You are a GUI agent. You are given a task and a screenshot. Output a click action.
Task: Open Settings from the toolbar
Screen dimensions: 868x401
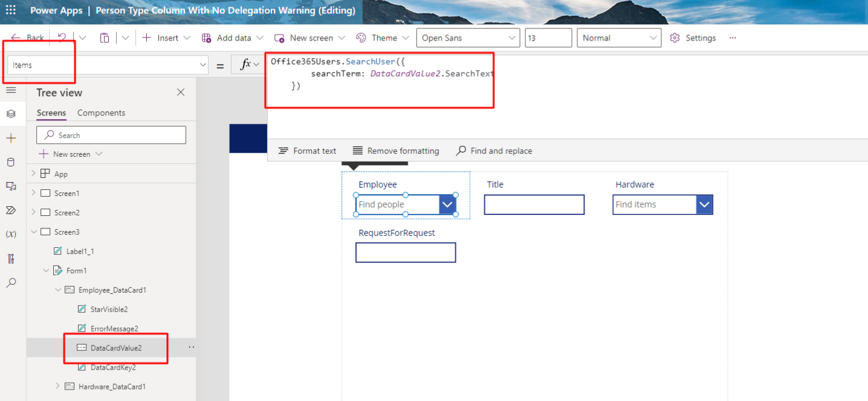693,37
